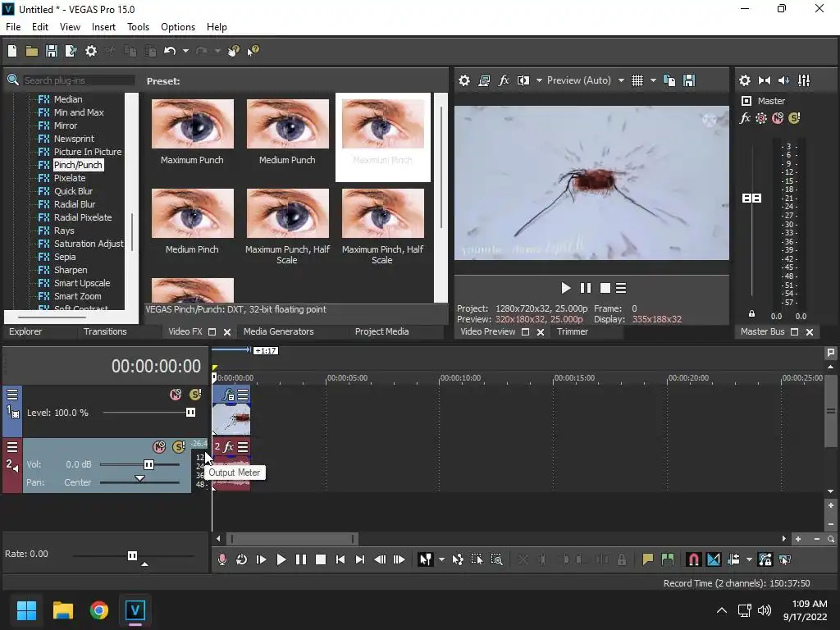Open Master automation settings gear icon

761,118
